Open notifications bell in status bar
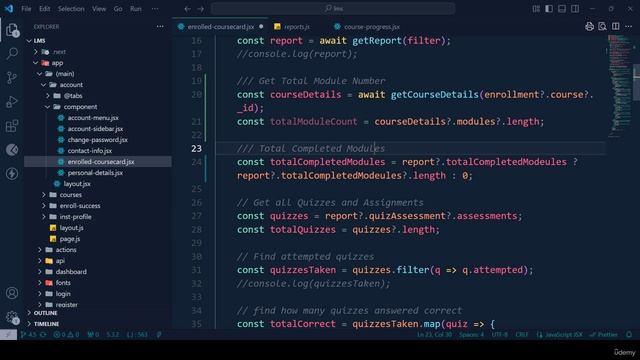This screenshot has height=360, width=640. pyautogui.click(x=629, y=335)
